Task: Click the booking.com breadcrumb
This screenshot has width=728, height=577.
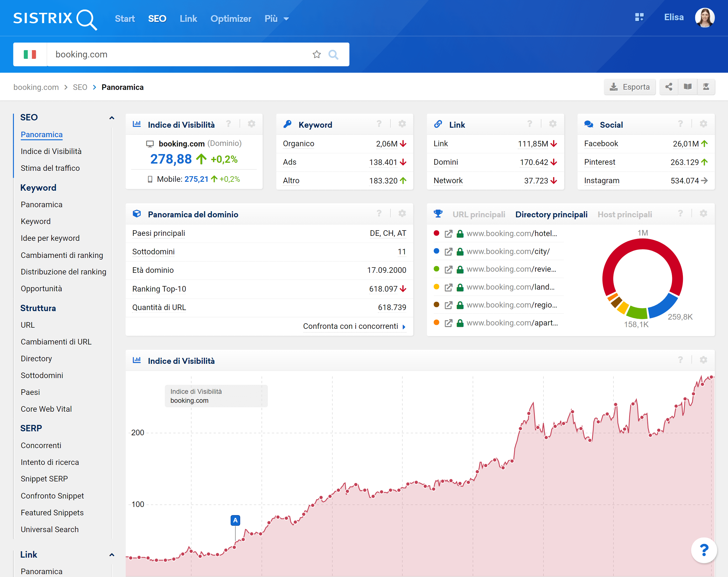Action: point(36,87)
